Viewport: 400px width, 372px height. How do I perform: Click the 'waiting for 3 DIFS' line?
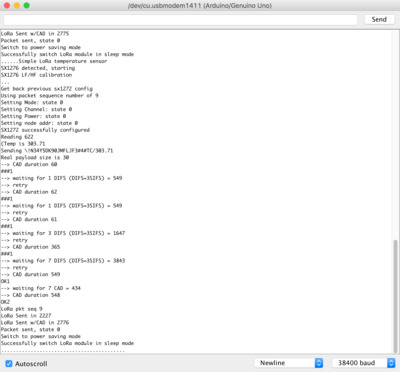(63, 233)
